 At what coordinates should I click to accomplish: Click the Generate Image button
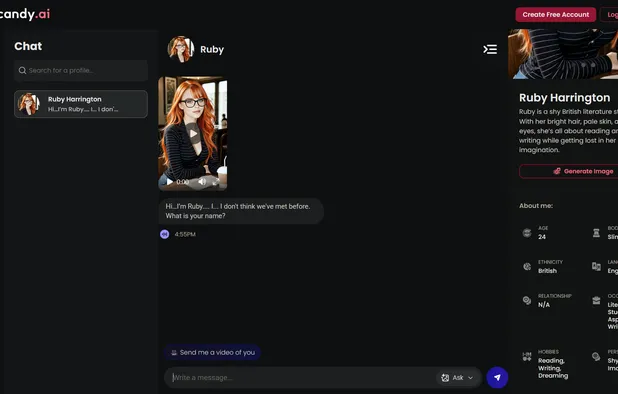tap(568, 171)
